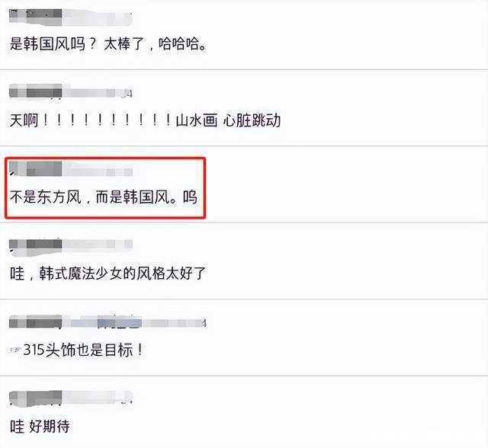
Task: Open blurred username above "天啊" comment
Action: (x=70, y=93)
